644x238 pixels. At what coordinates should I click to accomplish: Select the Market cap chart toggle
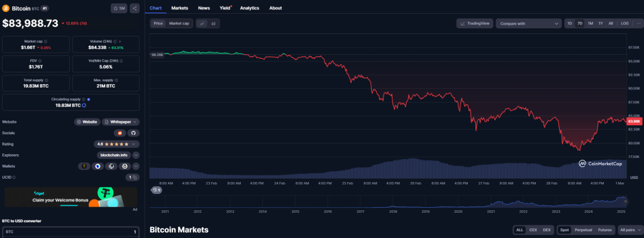(179, 23)
